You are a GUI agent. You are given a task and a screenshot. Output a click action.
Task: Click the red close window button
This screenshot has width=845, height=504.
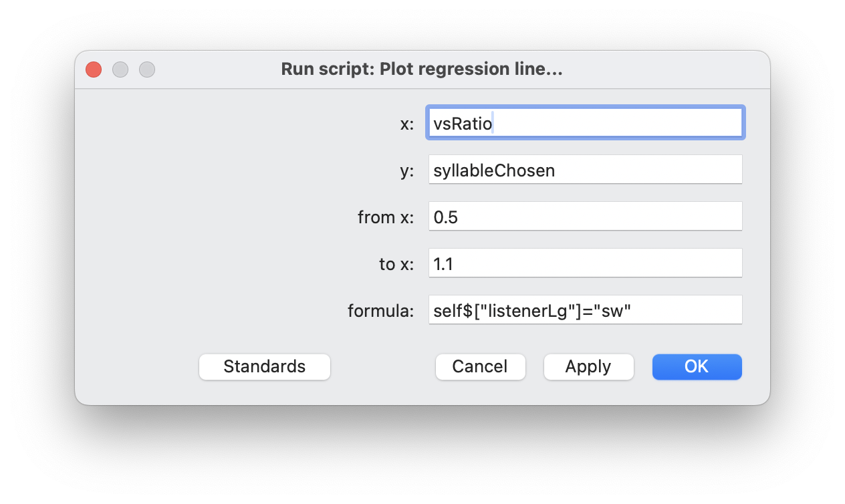[x=93, y=69]
